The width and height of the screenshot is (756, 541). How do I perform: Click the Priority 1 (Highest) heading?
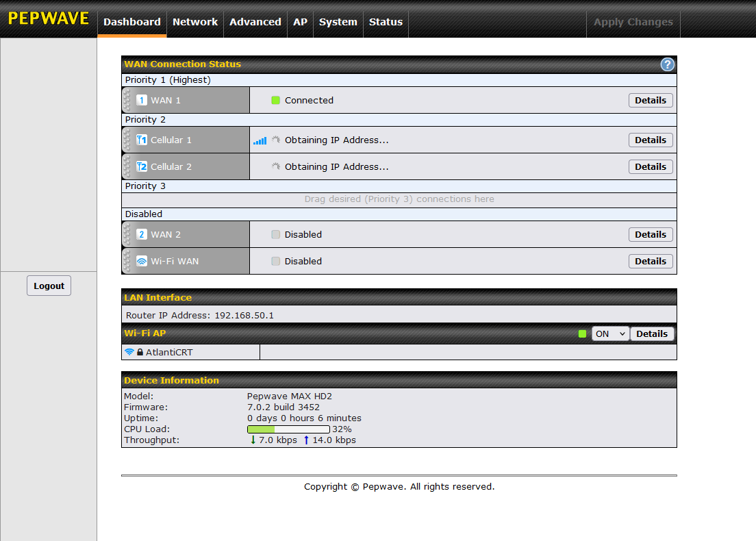pyautogui.click(x=168, y=80)
